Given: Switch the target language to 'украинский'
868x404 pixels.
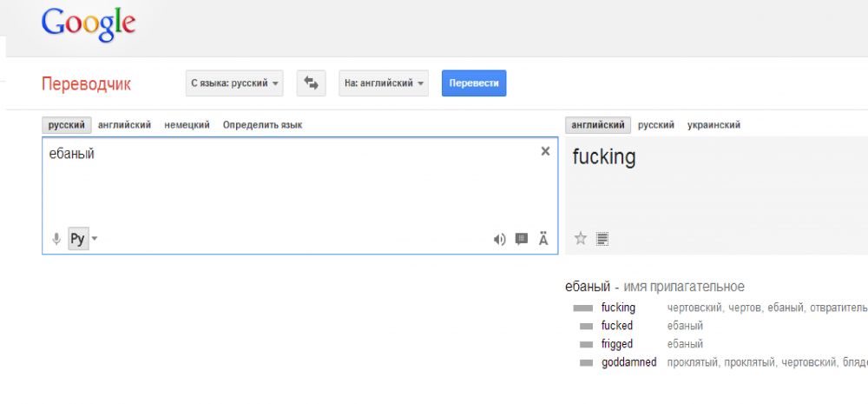Looking at the screenshot, I should [713, 125].
